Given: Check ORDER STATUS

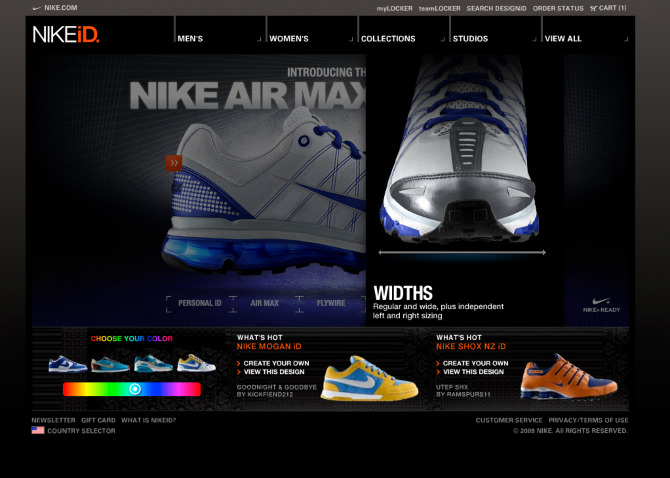Looking at the screenshot, I should coord(558,9).
